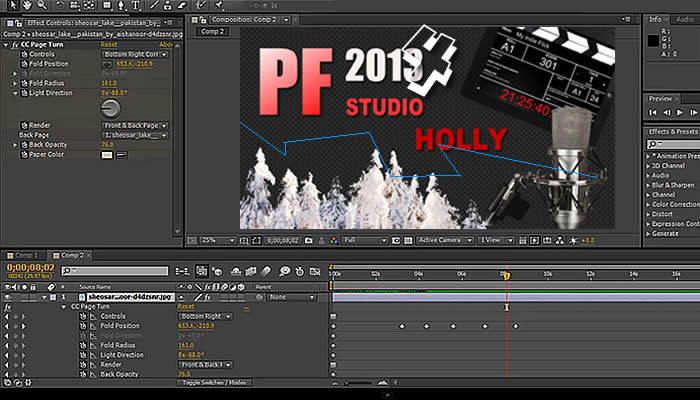Viewport: 700px width, 400px height.
Task: Open the Render dropdown Front & Back Page
Action: [x=135, y=125]
